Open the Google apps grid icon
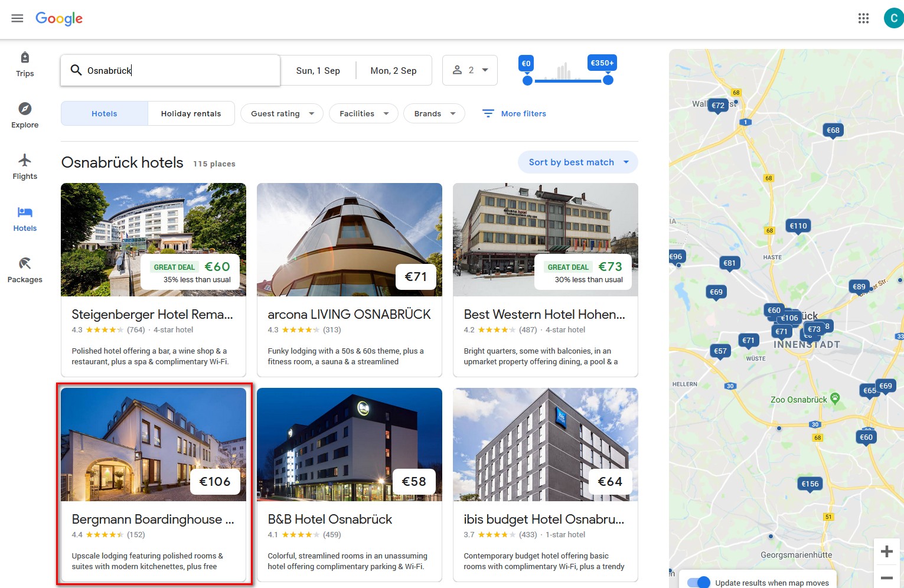This screenshot has width=904, height=588. tap(863, 18)
